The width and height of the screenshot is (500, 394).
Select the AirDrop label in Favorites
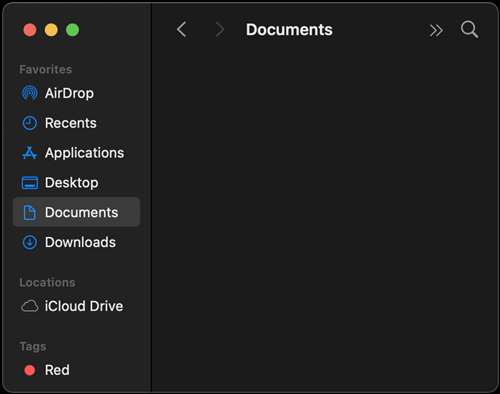click(69, 93)
